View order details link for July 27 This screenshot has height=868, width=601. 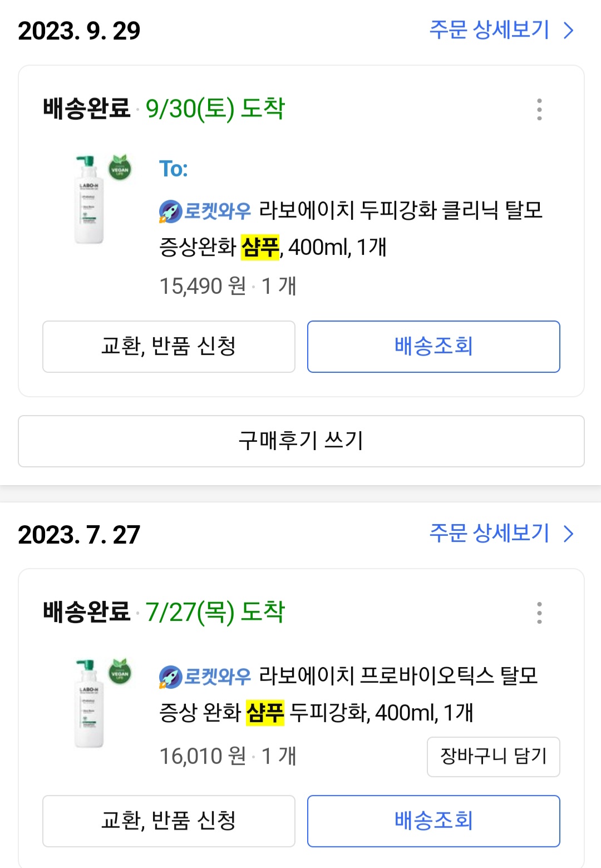(x=489, y=534)
